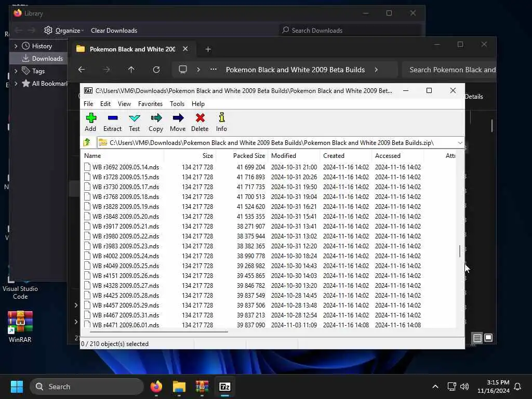Screen dimensions: 532x399
Task: Click the 7-Zip archive path field
Action: tap(276, 143)
